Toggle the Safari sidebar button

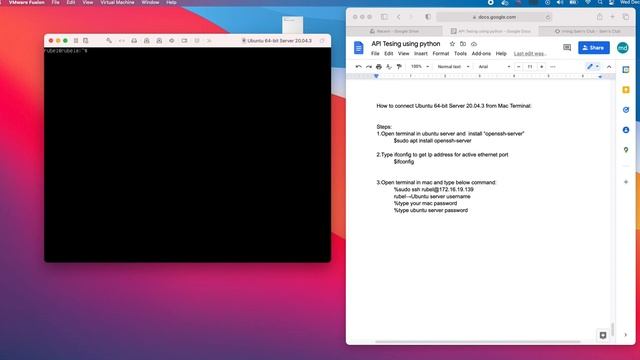click(x=384, y=17)
